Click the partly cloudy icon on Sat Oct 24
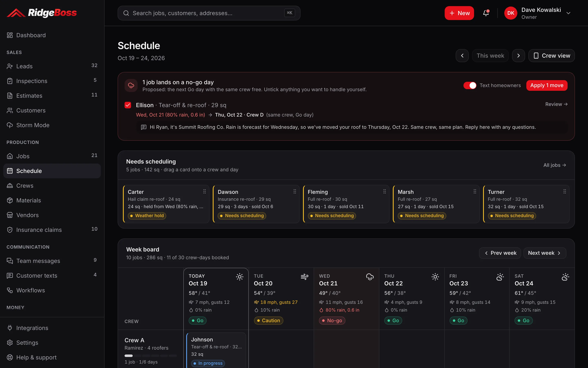This screenshot has height=368, width=588. pos(565,277)
